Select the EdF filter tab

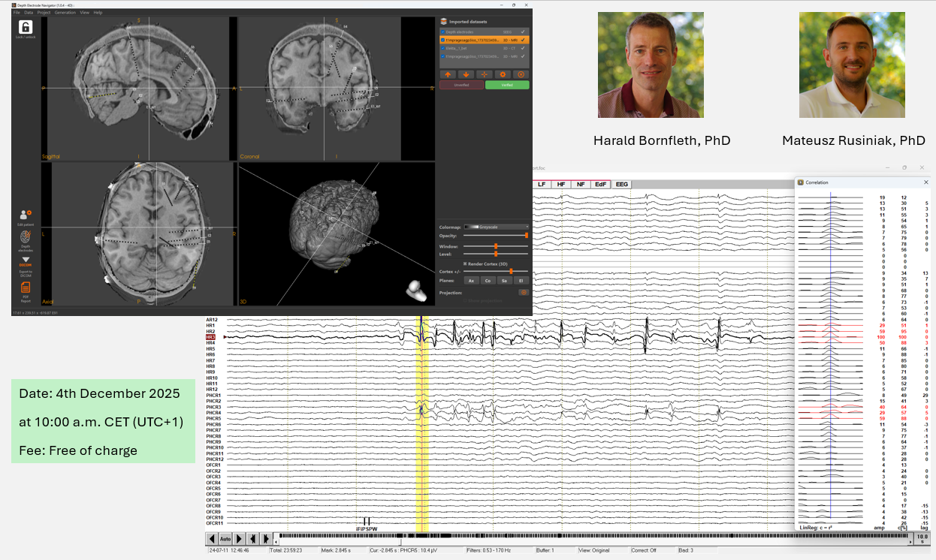(600, 184)
